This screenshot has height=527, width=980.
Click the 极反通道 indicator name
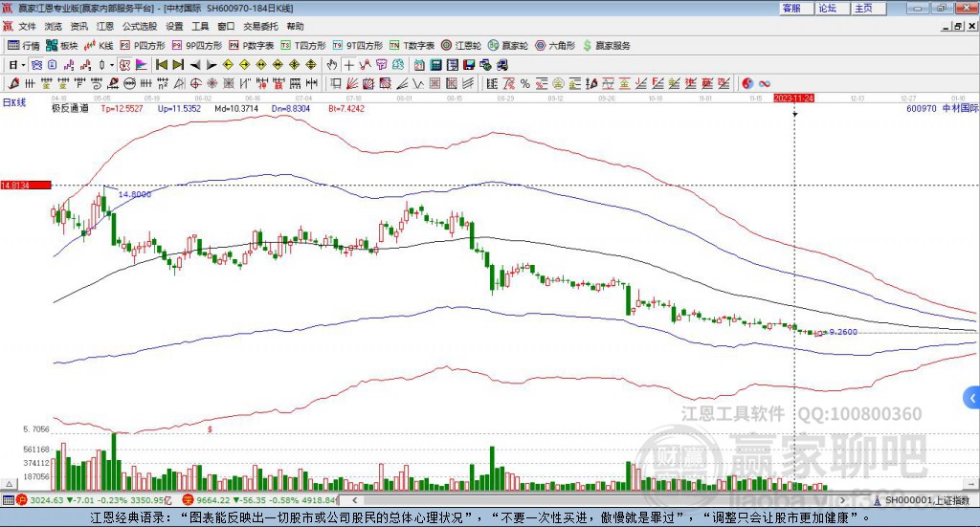coord(70,108)
